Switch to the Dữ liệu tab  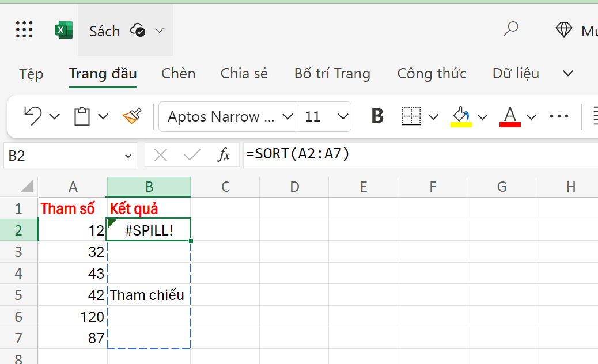coord(516,74)
